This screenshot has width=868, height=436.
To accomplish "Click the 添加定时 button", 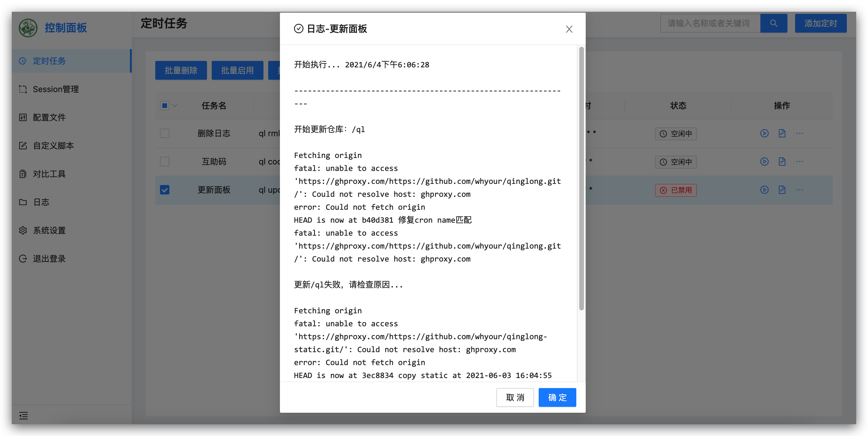I will (821, 23).
